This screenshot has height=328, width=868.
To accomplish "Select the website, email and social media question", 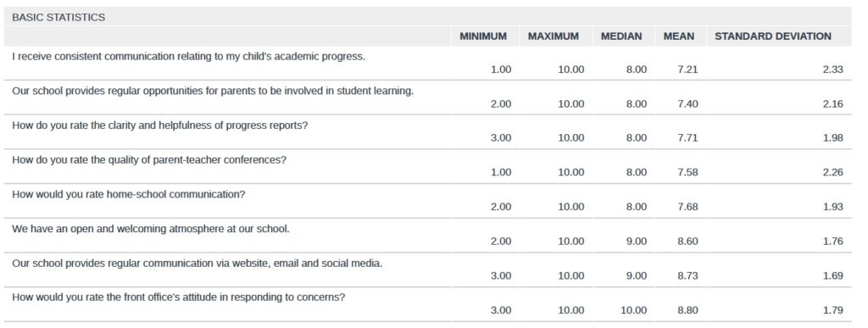I will pyautogui.click(x=197, y=264).
